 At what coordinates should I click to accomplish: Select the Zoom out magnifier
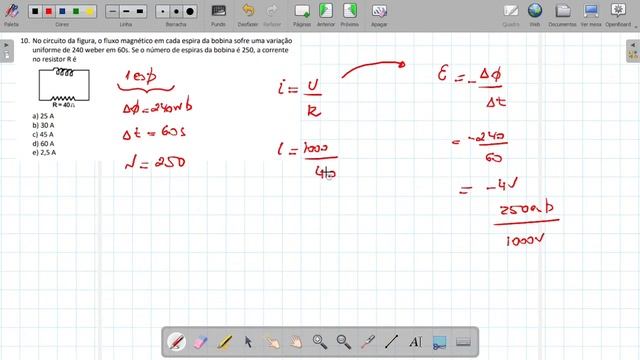tap(344, 342)
